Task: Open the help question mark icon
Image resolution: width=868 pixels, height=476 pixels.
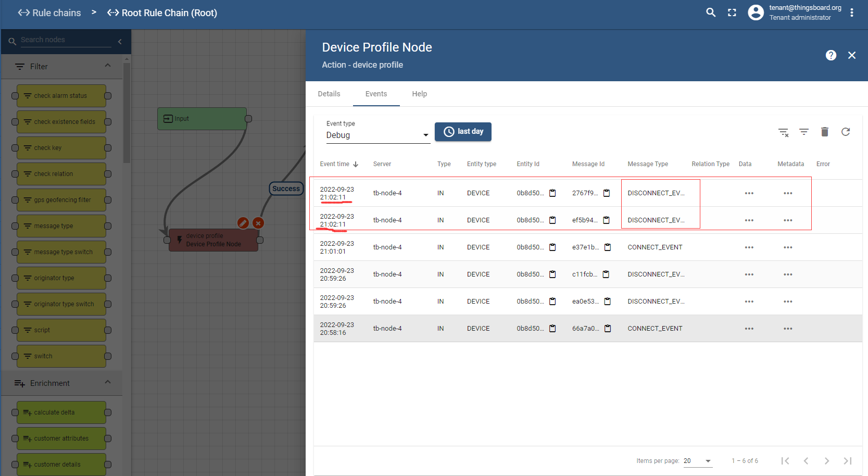Action: click(x=831, y=55)
